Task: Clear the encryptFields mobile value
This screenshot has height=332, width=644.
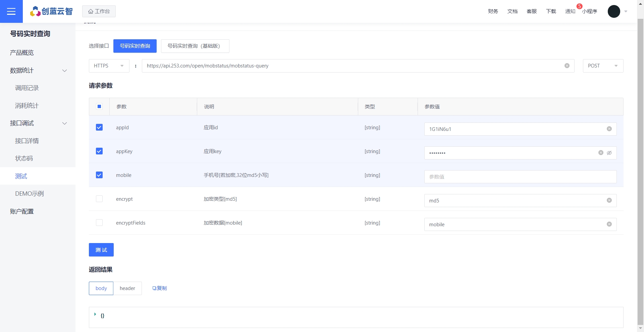Action: pyautogui.click(x=609, y=224)
